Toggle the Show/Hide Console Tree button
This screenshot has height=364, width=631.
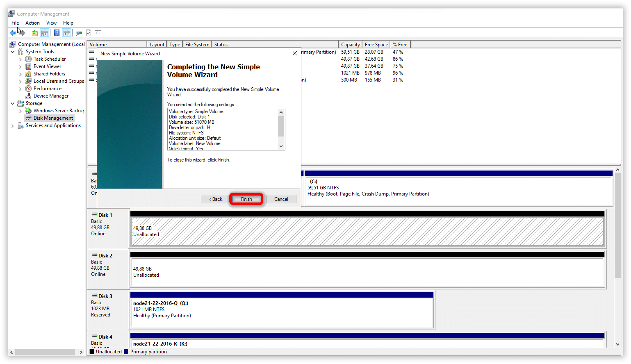click(x=45, y=33)
